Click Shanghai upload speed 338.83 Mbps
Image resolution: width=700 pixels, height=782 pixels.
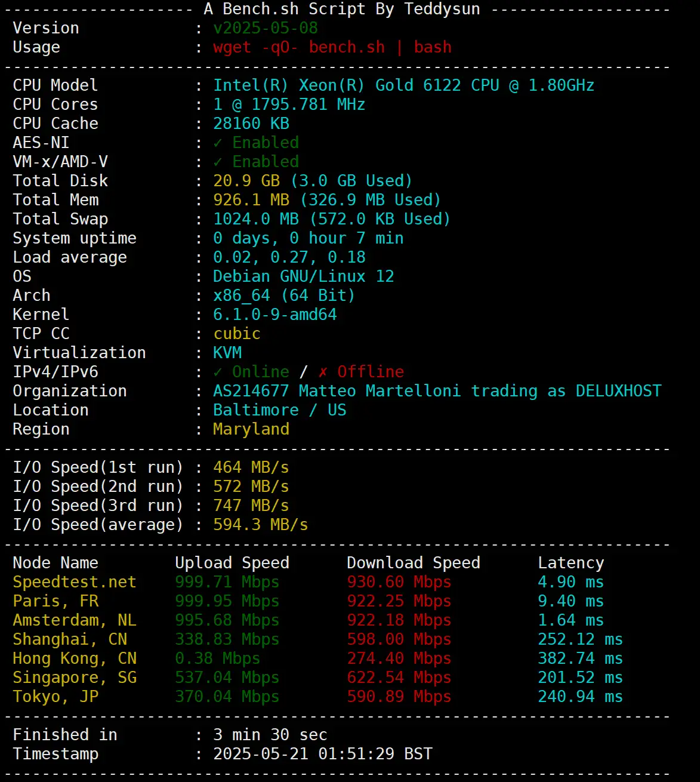tap(227, 639)
